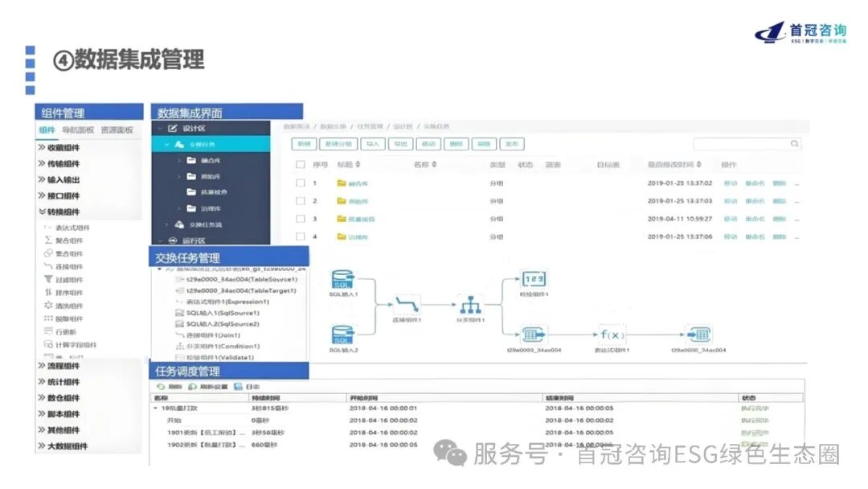Image resolution: width=868 pixels, height=489 pixels.
Task: Click the 刷新设置 icon in scheduler toolbar
Action: [x=193, y=387]
